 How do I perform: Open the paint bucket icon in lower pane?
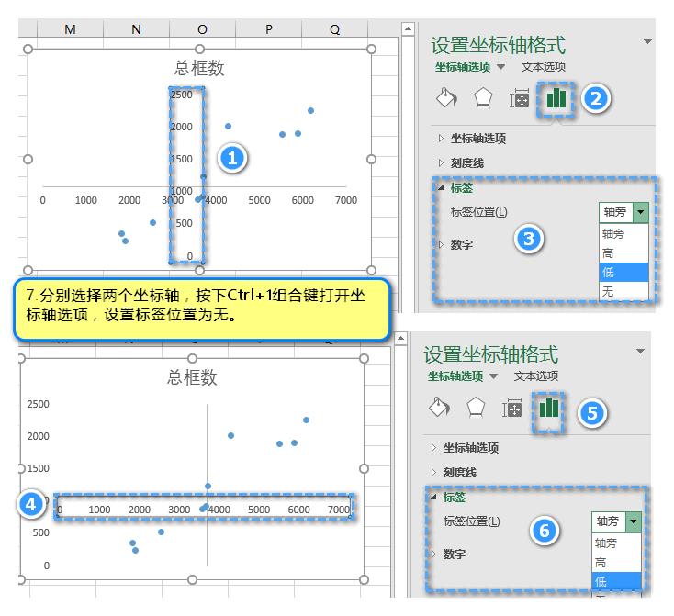(439, 408)
